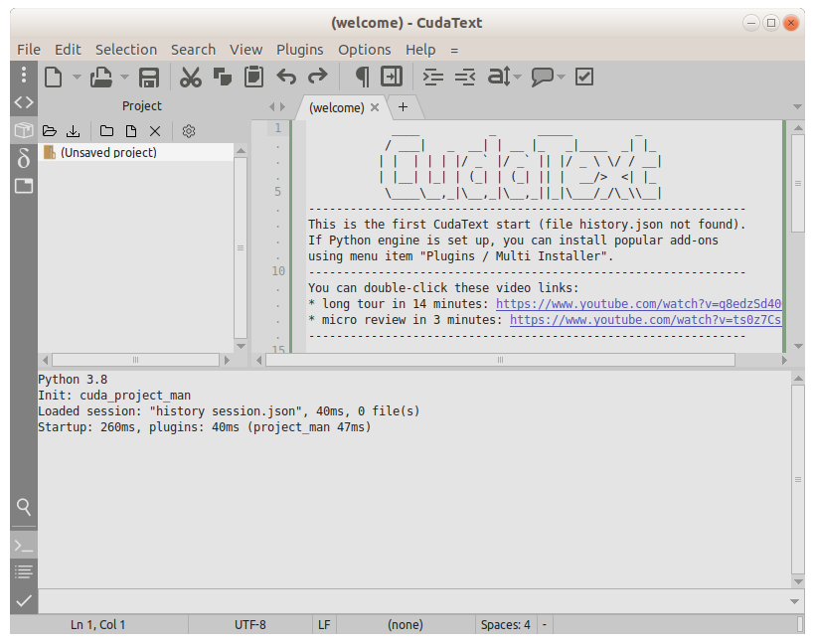Change tab size via Spaces: 4 field
Viewport: 815px width, 644px height.
click(x=506, y=625)
